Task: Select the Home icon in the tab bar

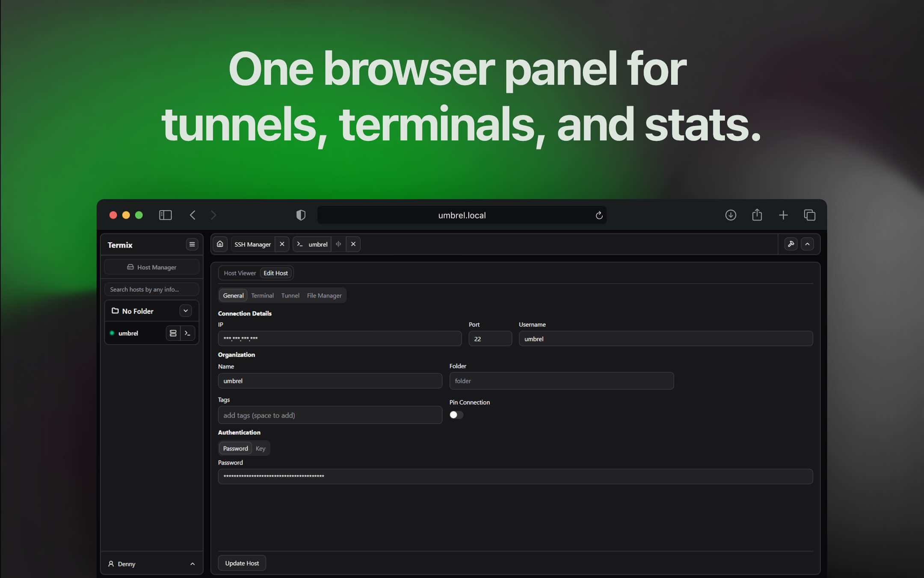Action: [220, 244]
